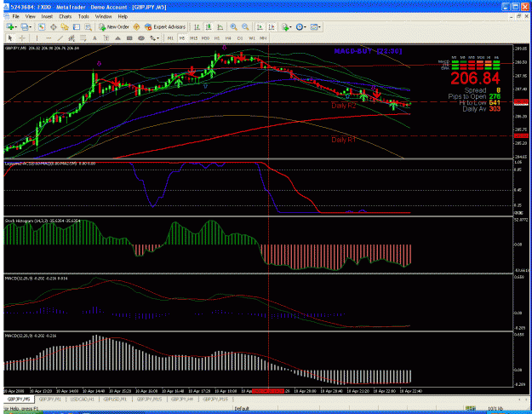
Task: Open the Templates dropdown
Action: click(316, 26)
